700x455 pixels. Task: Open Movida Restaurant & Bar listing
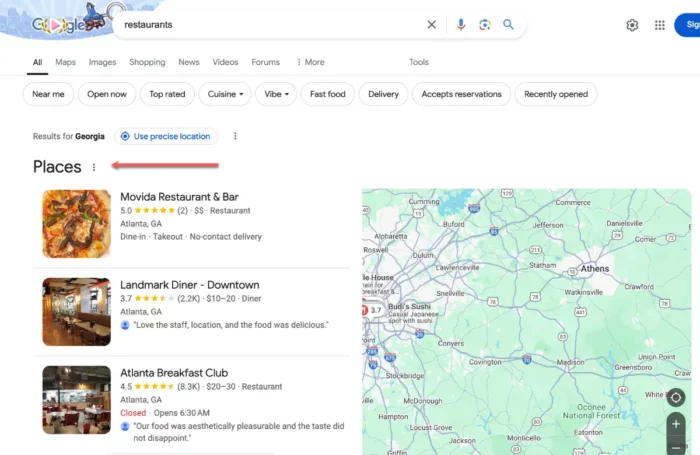[x=179, y=197]
